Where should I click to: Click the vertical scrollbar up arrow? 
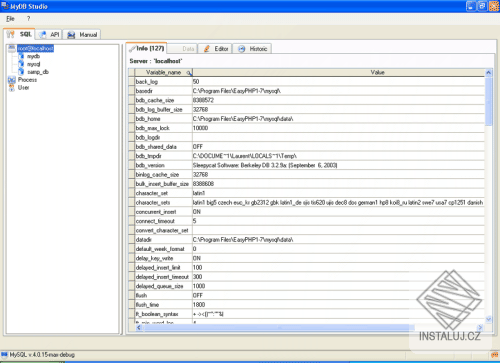click(x=489, y=73)
